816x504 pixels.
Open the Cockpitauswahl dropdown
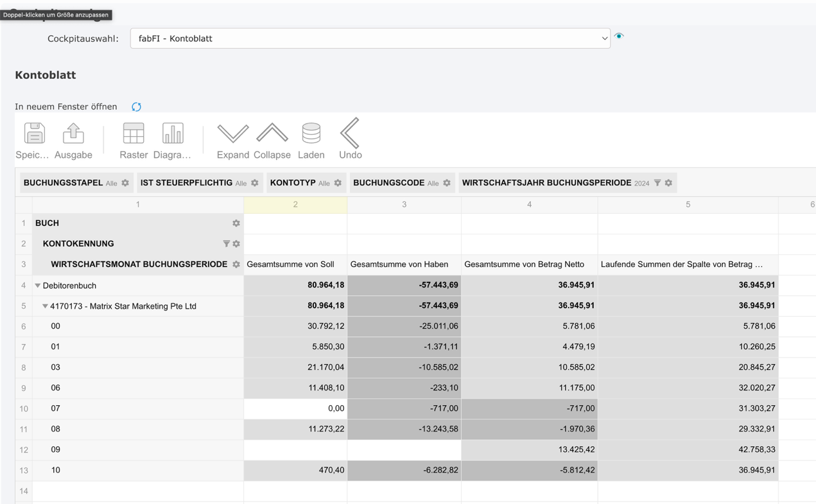(370, 39)
